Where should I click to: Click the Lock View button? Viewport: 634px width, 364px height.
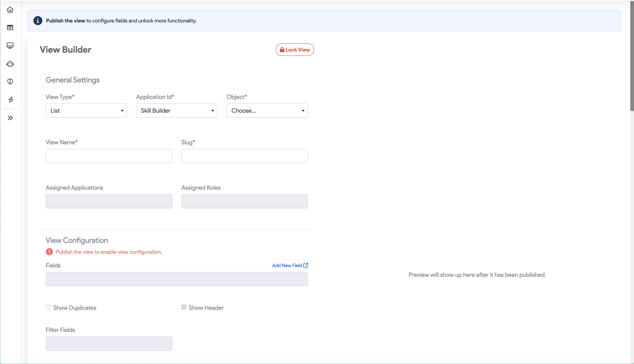295,49
